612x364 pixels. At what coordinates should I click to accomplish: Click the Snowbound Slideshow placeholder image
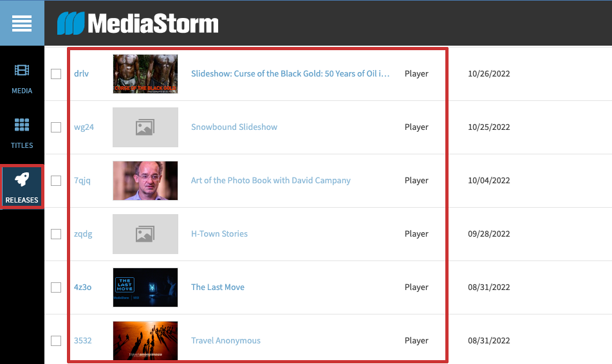(x=145, y=127)
